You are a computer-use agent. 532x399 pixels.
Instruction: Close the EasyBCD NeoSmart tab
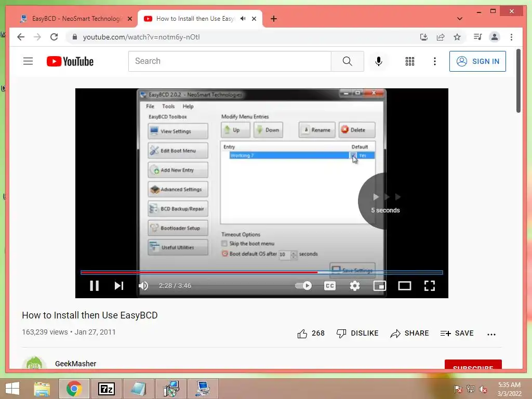click(x=130, y=19)
